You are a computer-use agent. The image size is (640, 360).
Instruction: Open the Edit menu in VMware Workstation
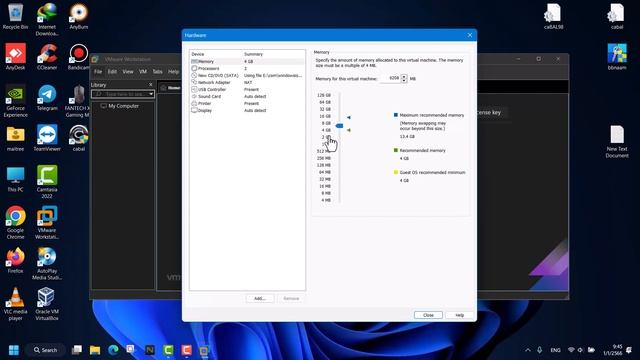(112, 71)
